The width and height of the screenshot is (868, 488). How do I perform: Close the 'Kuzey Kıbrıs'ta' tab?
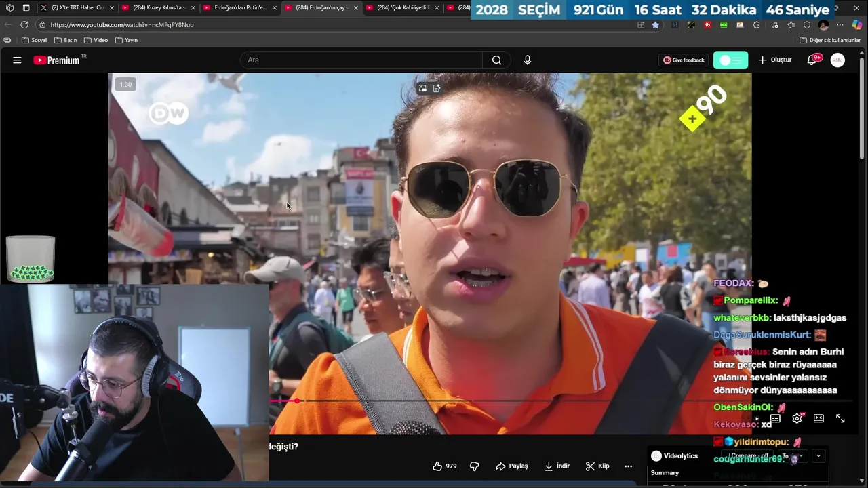tap(193, 8)
